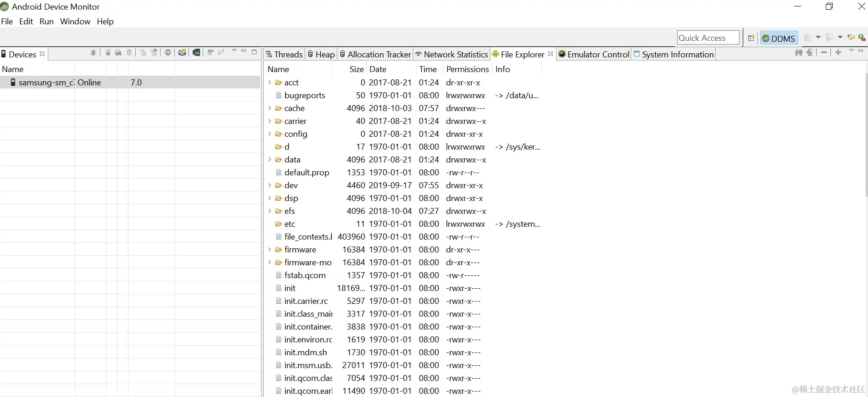Select the samsung-sm device row

click(x=130, y=83)
